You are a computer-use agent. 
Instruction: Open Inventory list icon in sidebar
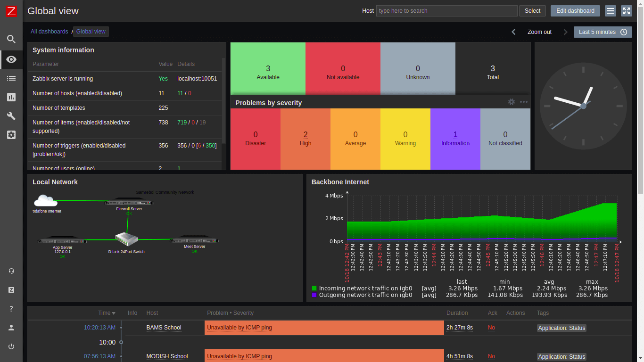(11, 78)
